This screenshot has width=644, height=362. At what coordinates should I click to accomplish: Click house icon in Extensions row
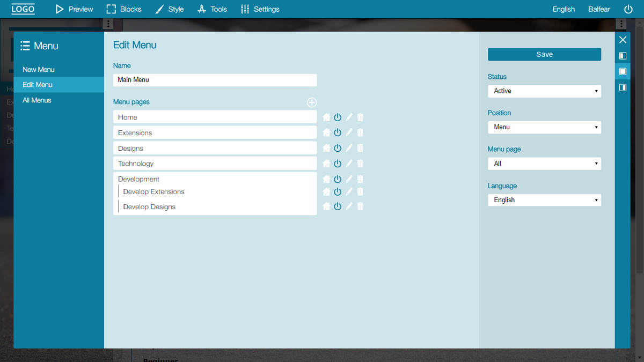point(326,132)
